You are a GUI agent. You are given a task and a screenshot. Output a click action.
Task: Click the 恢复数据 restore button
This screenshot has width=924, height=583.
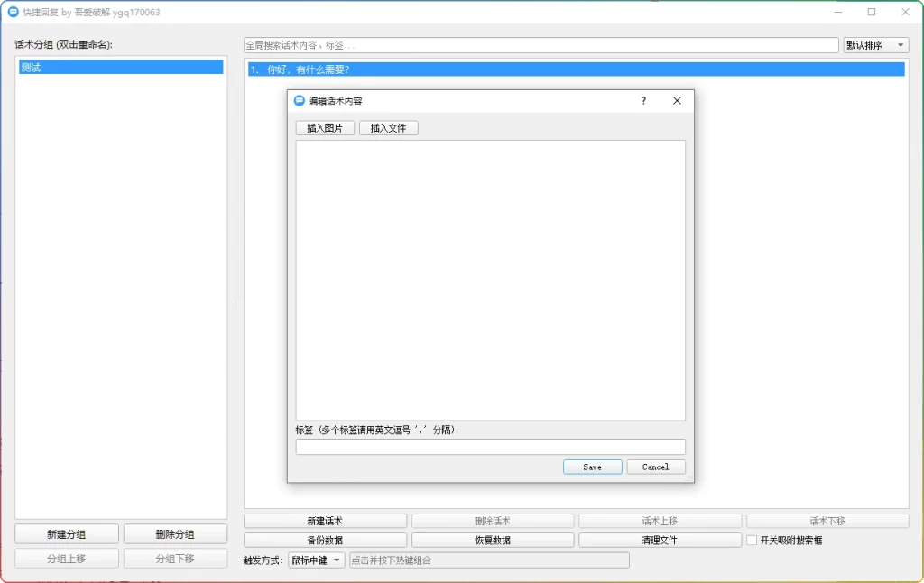[x=493, y=540]
